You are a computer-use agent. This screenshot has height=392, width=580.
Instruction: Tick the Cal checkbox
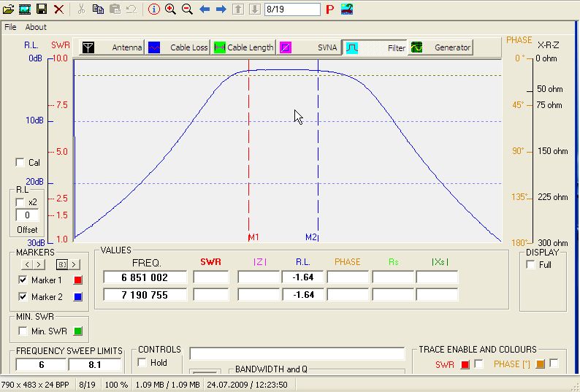point(20,163)
